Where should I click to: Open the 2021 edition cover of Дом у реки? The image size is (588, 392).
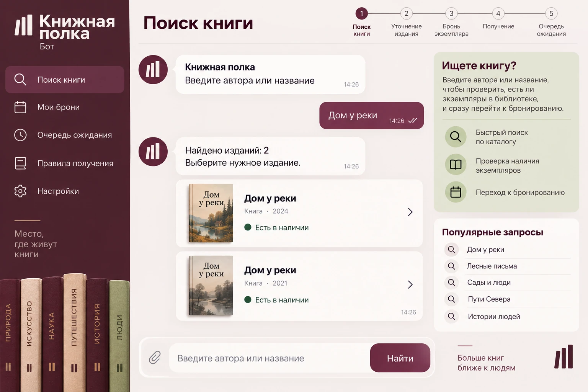coord(211,286)
